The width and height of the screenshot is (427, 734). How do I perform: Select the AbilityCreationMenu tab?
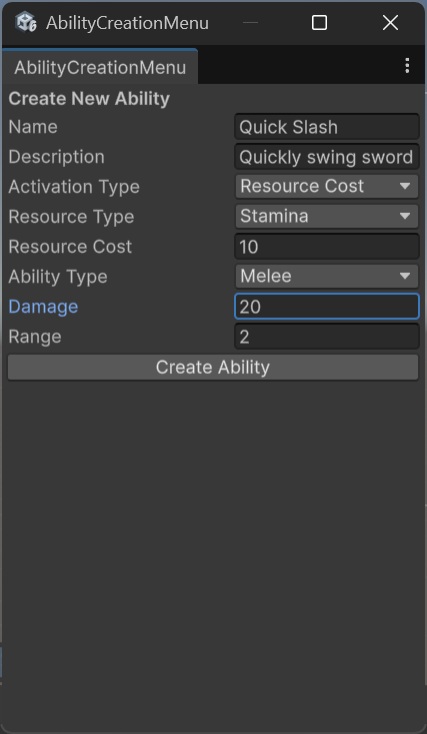[x=100, y=67]
